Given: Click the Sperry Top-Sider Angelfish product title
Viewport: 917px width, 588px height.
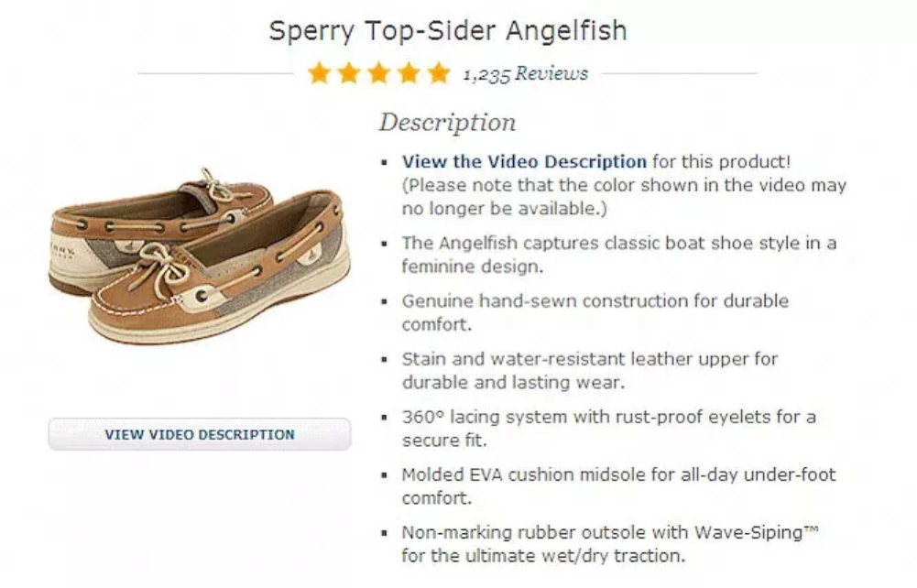Looking at the screenshot, I should point(448,30).
